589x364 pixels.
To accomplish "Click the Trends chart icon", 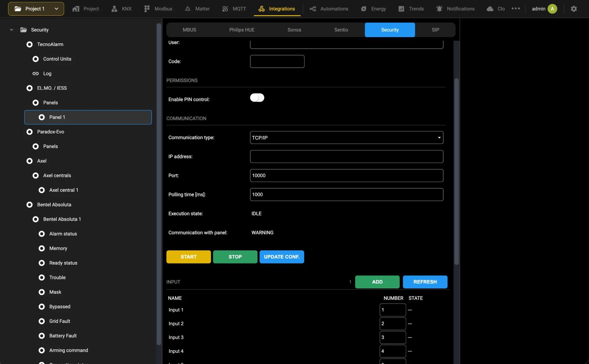I will click(x=401, y=9).
